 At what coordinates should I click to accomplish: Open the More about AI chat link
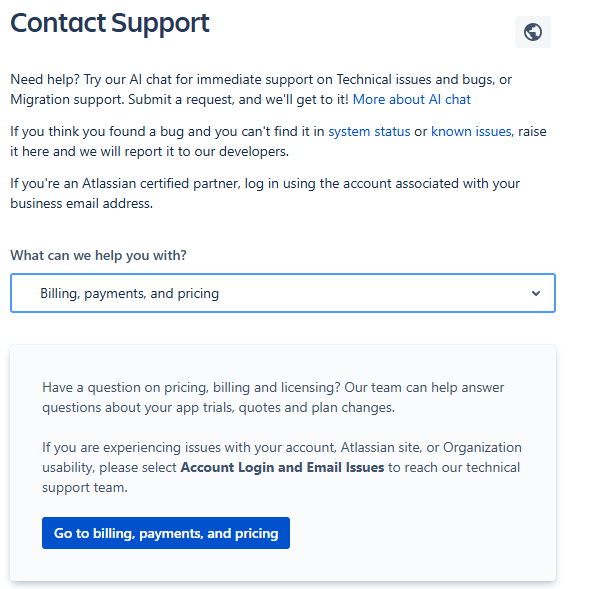pyautogui.click(x=412, y=99)
